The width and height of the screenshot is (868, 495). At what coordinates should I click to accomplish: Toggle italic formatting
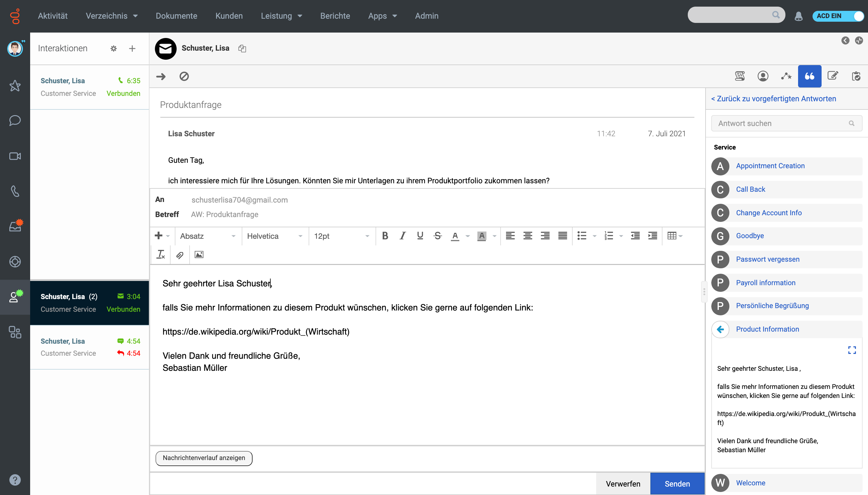pos(402,236)
